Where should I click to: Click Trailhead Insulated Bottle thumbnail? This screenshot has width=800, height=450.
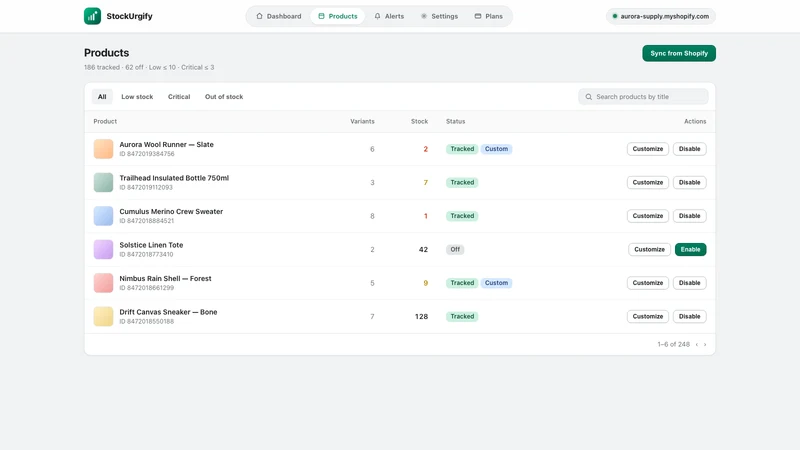pos(103,182)
